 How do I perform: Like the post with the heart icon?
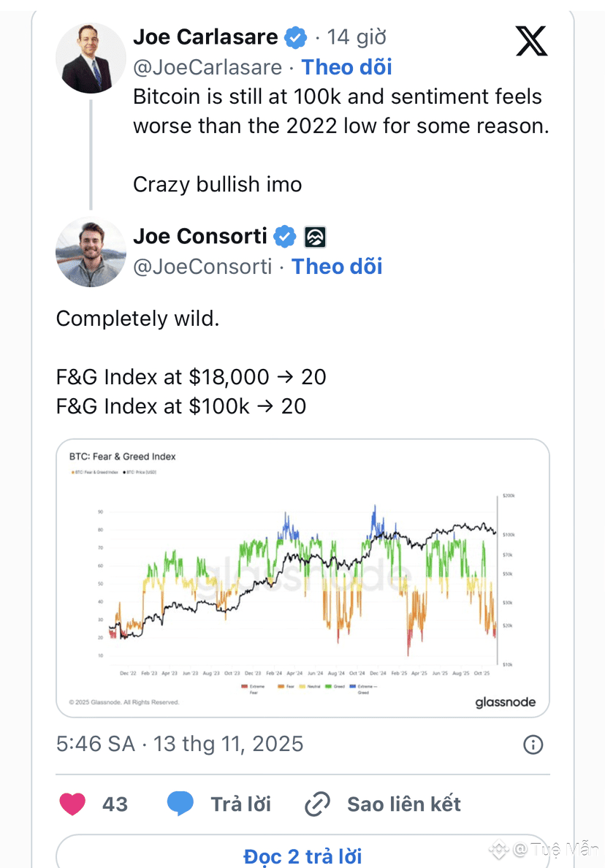(x=72, y=804)
